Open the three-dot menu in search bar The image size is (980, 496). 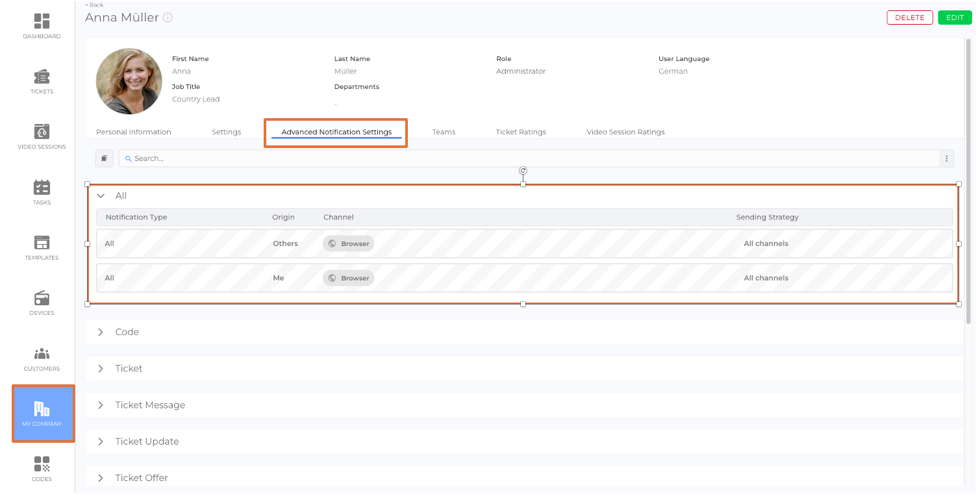pos(946,158)
